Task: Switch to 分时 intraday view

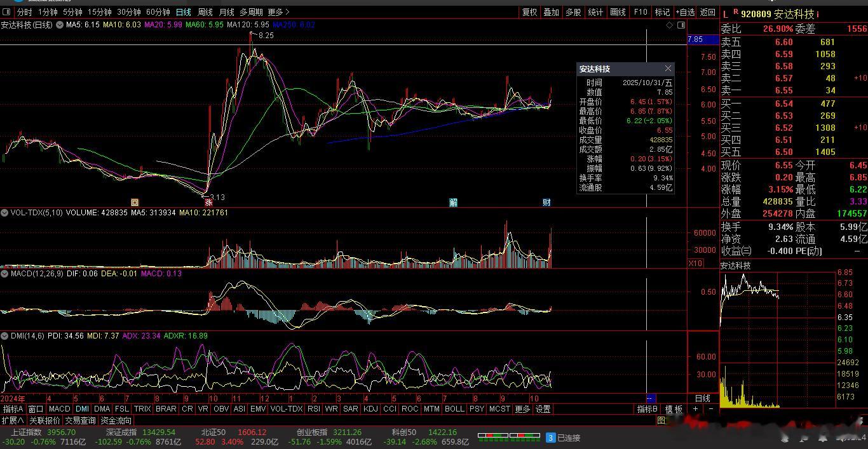Action: click(x=24, y=12)
